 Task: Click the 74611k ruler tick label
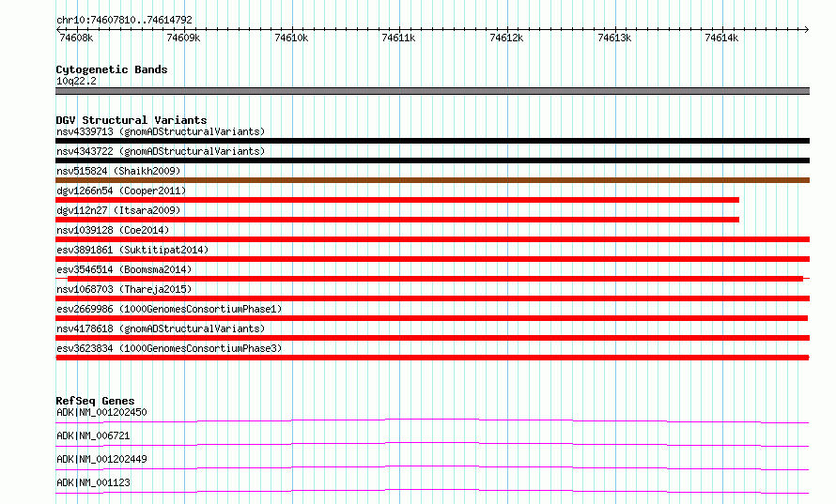[398, 38]
